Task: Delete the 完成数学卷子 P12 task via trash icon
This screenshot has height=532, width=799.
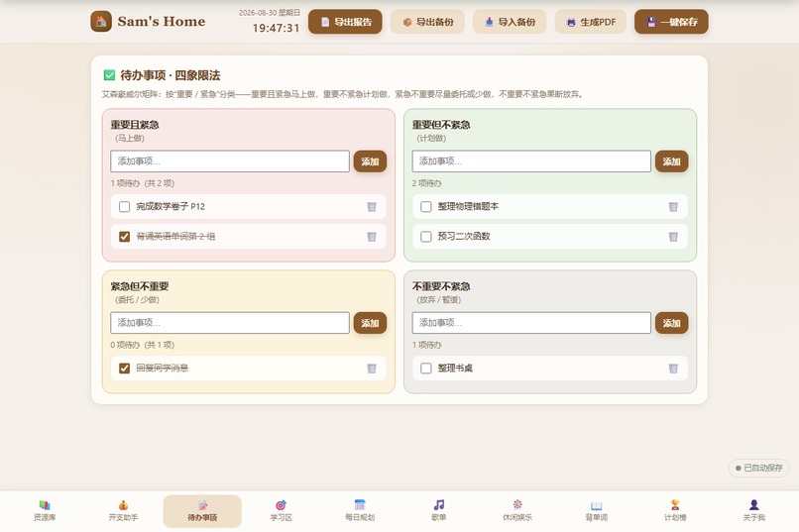Action: pyautogui.click(x=372, y=207)
